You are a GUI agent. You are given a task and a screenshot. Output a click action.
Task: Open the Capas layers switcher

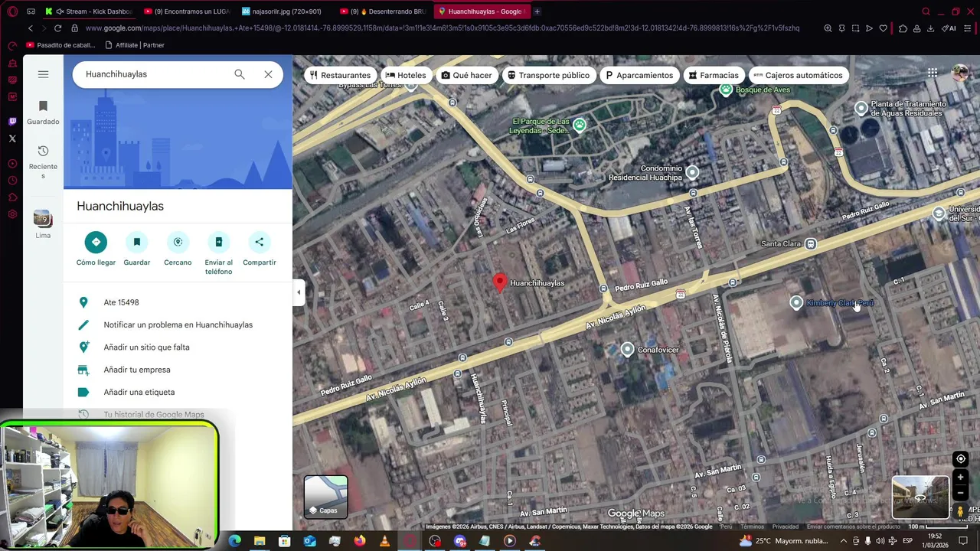tap(326, 497)
